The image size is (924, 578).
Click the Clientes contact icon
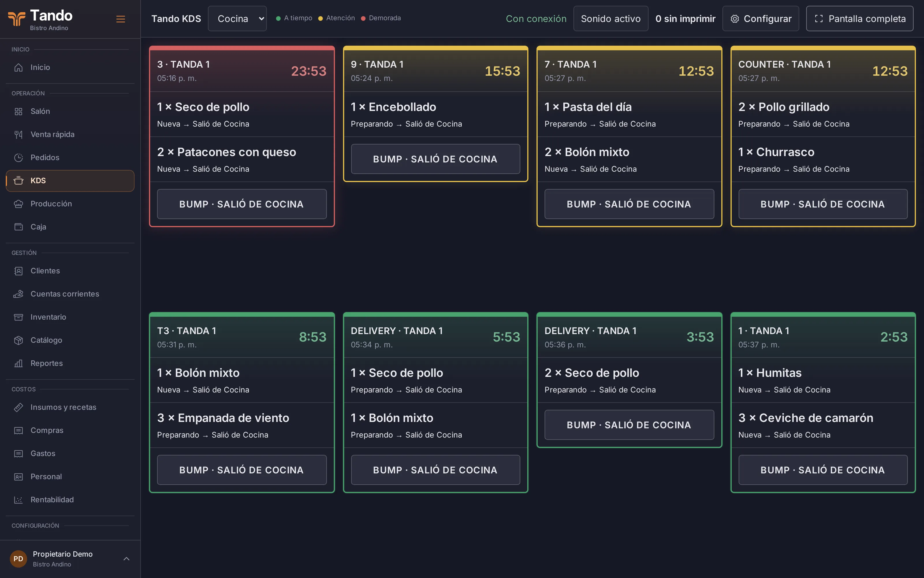18,271
